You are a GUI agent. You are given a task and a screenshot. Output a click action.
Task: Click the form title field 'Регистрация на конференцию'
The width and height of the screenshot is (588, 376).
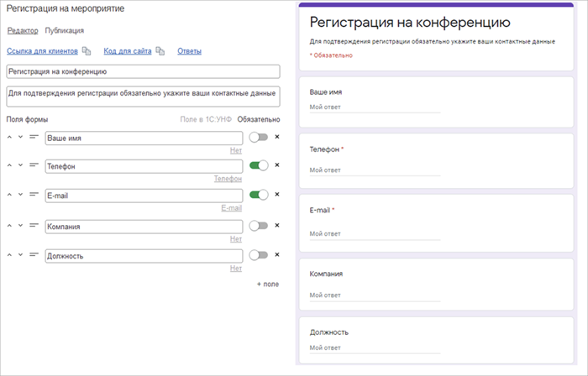[143, 72]
